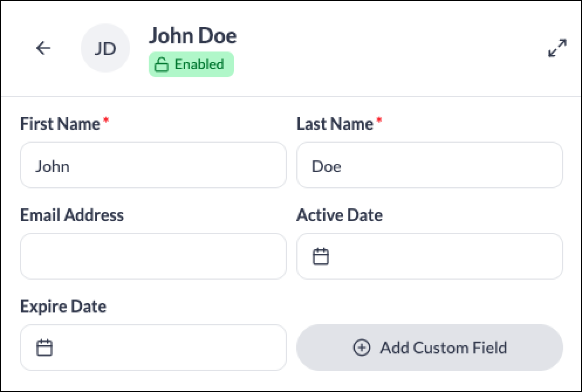Viewport: 582px width, 392px height.
Task: Click the Email Address label
Action: [x=72, y=215]
